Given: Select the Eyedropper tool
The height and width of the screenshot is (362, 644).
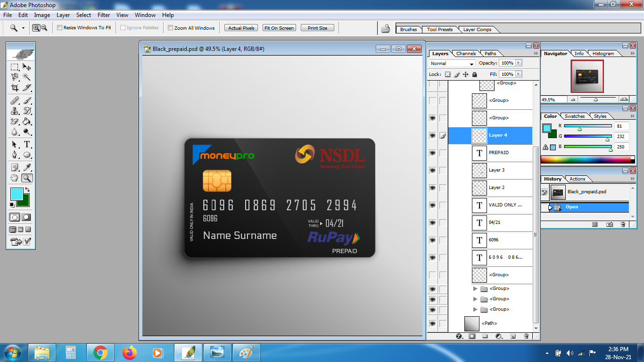Looking at the screenshot, I should tap(27, 167).
